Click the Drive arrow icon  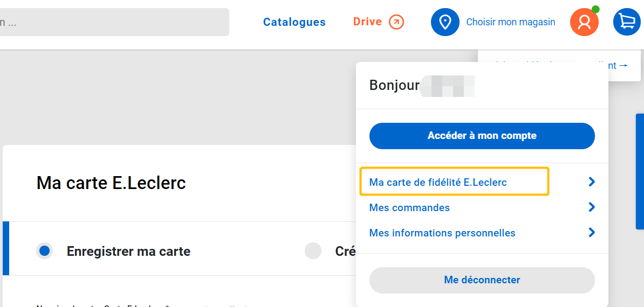397,22
